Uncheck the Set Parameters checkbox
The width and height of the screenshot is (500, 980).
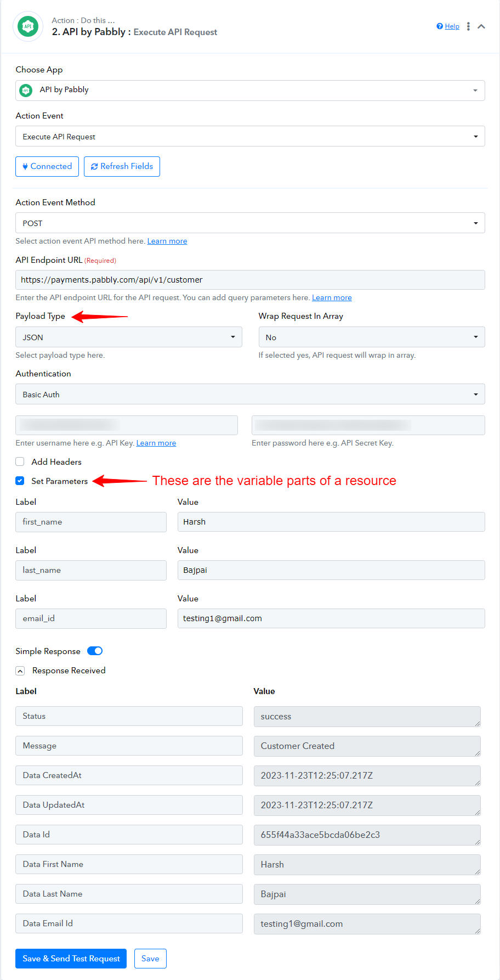tap(20, 481)
